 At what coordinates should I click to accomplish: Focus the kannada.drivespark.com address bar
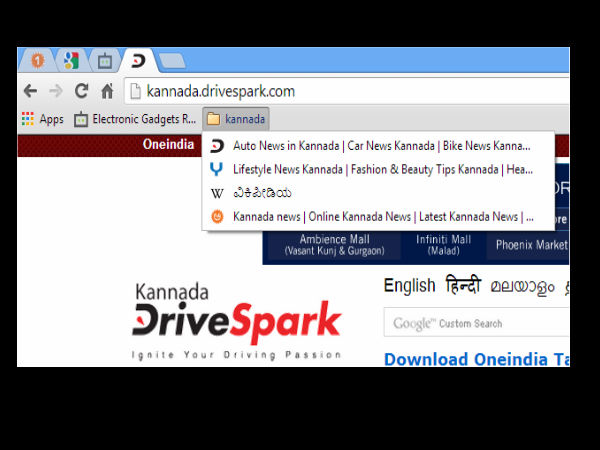click(347, 91)
